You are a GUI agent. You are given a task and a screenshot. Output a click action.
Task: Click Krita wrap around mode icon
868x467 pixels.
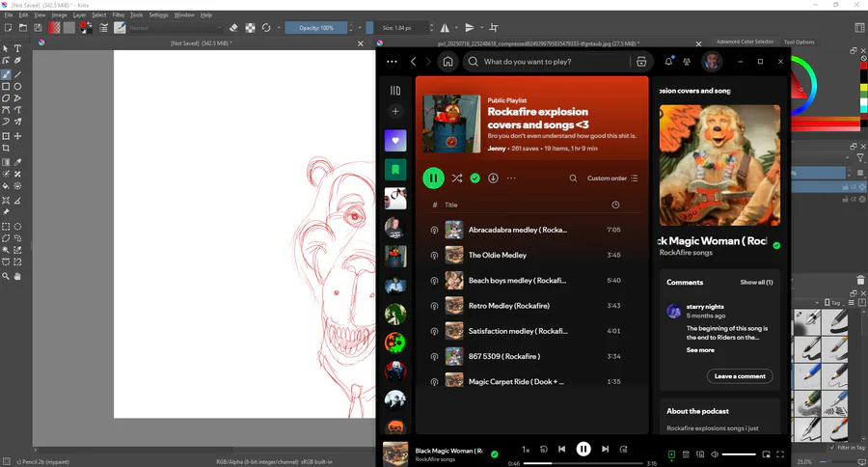click(494, 28)
